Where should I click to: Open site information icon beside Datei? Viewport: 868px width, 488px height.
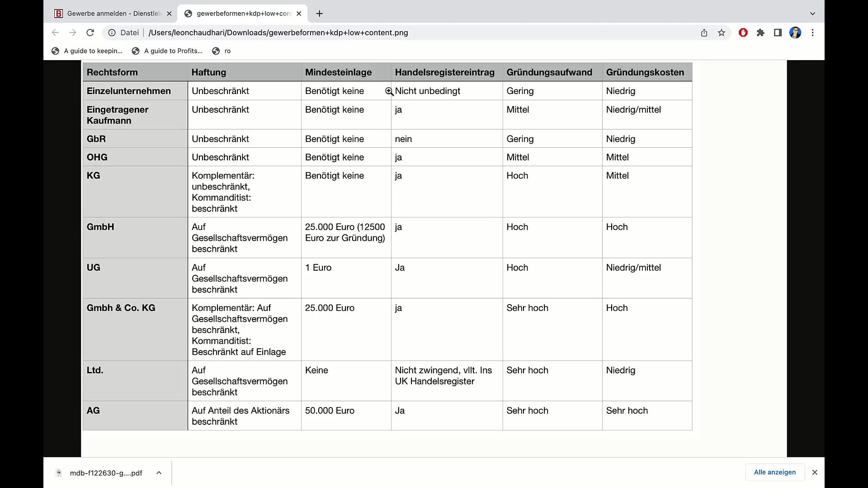tap(112, 33)
